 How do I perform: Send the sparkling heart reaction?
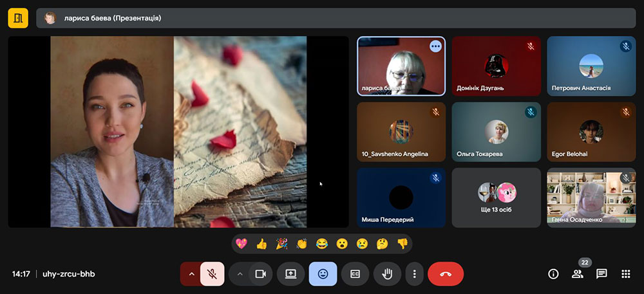241,244
